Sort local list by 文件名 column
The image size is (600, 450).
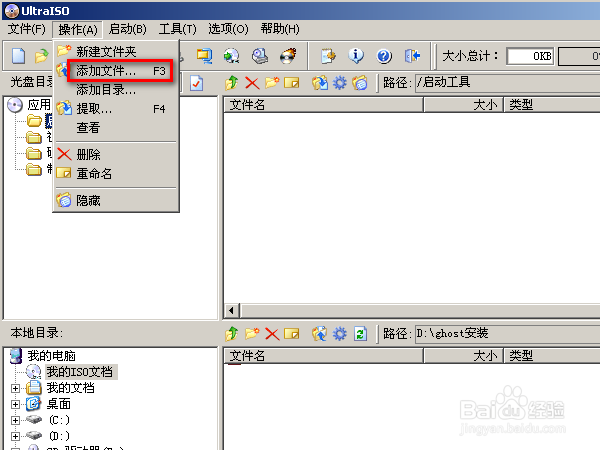click(323, 356)
